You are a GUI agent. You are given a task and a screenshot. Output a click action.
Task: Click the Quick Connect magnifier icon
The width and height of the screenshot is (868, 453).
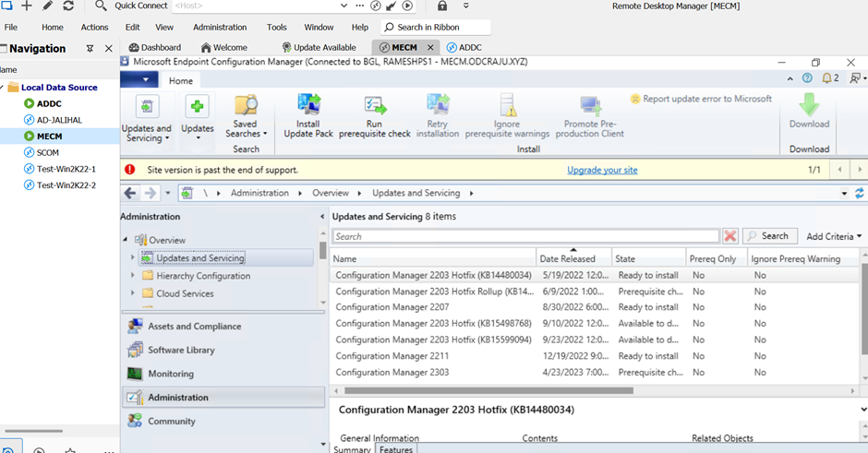tap(101, 6)
